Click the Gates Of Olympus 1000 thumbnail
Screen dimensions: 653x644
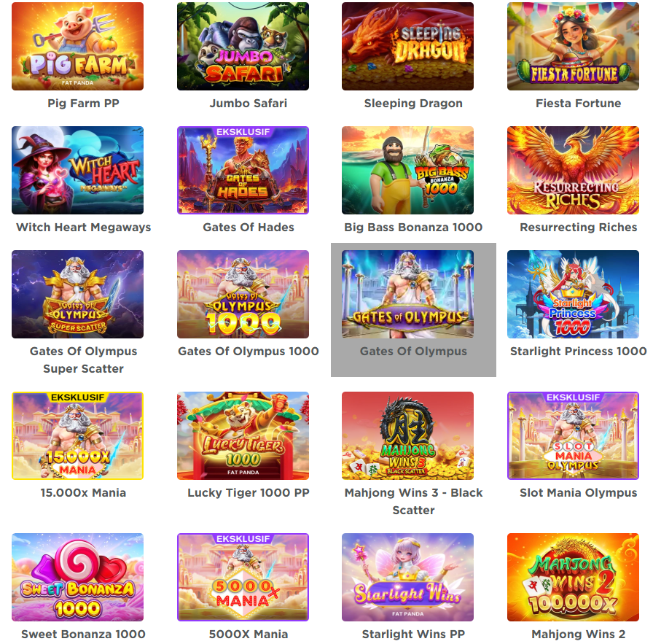tap(243, 294)
